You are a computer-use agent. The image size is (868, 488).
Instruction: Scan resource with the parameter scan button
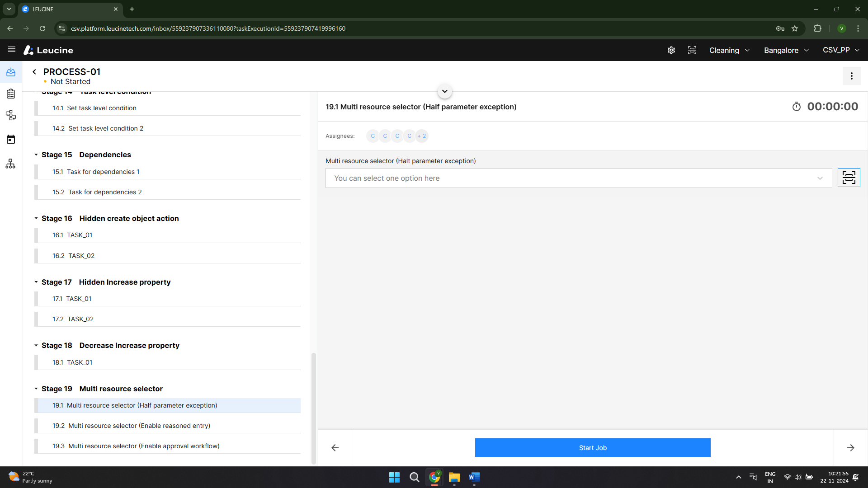click(x=849, y=178)
